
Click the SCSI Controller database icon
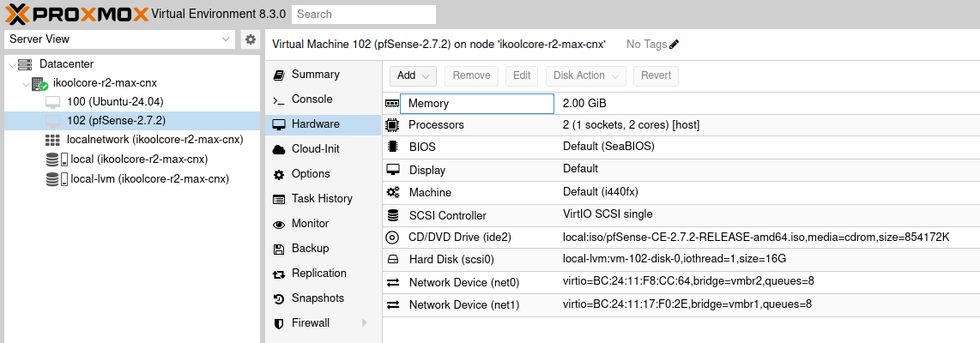tap(392, 215)
